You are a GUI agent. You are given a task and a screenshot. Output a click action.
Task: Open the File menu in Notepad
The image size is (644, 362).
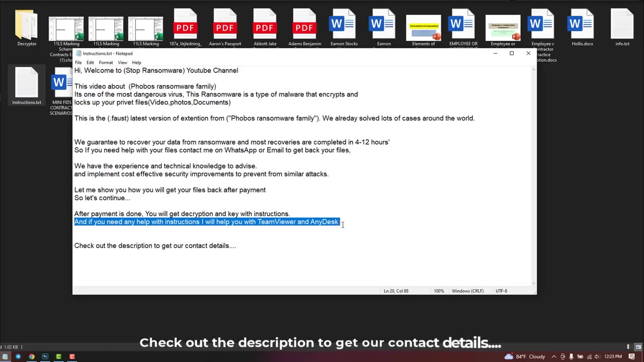(78, 62)
